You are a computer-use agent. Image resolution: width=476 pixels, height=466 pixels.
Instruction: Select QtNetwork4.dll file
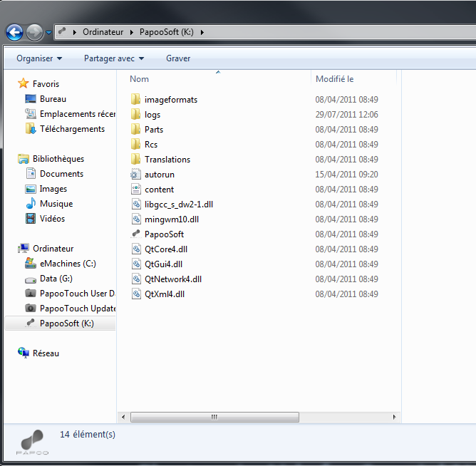pyautogui.click(x=173, y=279)
